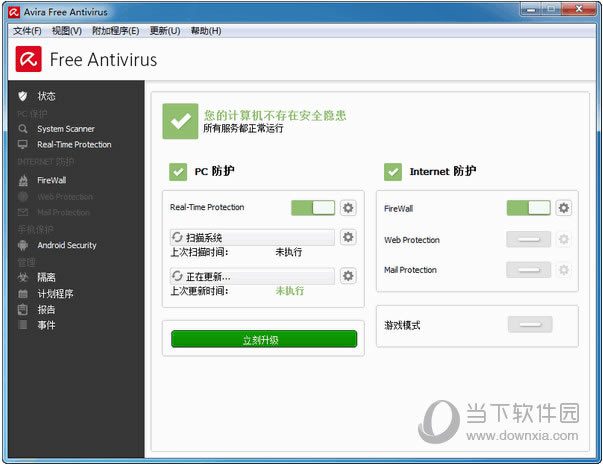Click the green 立刻升级 upgrade button
603x465 pixels.
point(263,340)
